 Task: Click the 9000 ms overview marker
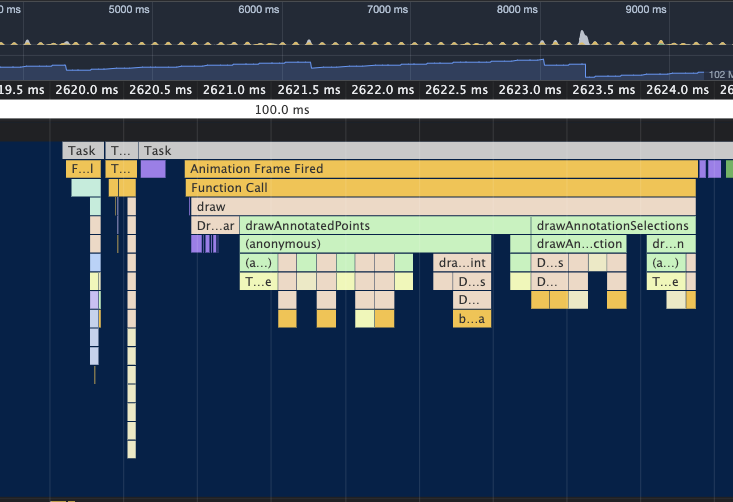(646, 9)
